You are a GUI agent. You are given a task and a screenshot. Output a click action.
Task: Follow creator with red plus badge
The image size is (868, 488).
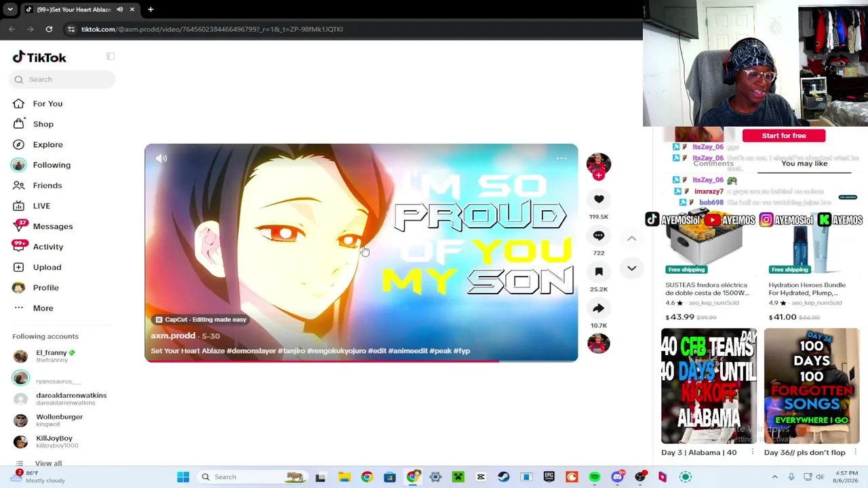click(x=598, y=176)
